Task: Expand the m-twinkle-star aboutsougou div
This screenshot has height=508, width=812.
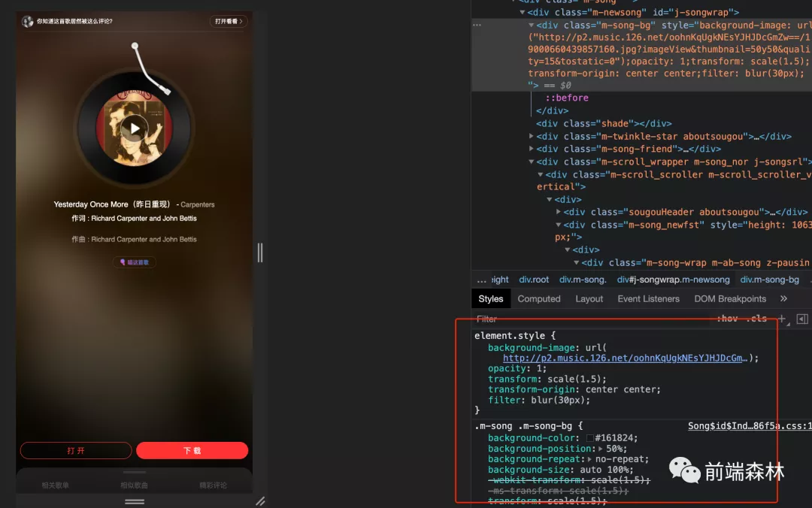Action: point(532,136)
